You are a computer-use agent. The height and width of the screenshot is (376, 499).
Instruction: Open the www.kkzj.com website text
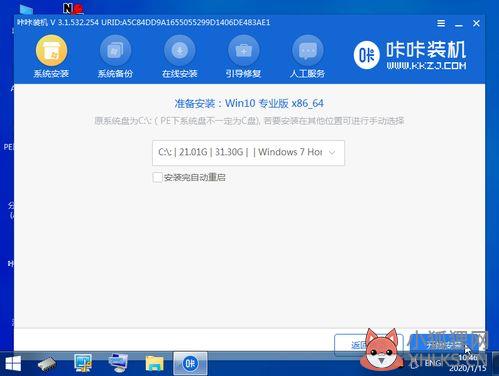(x=426, y=66)
